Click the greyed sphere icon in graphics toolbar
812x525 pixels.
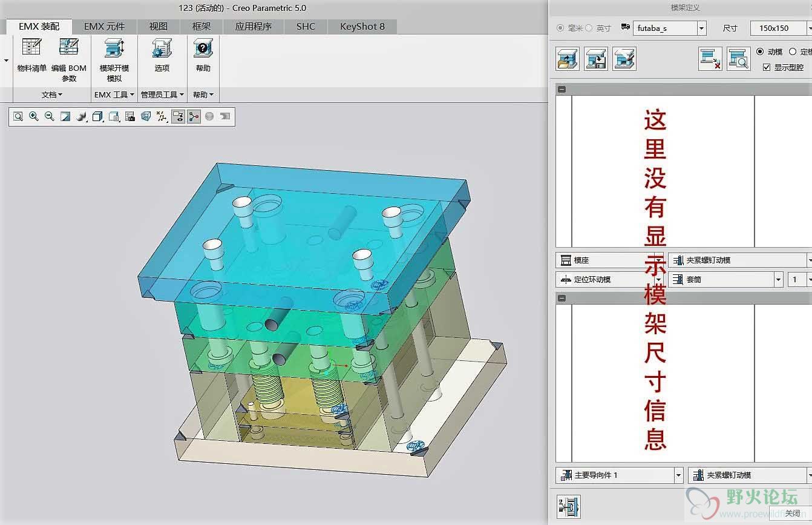pyautogui.click(x=209, y=116)
